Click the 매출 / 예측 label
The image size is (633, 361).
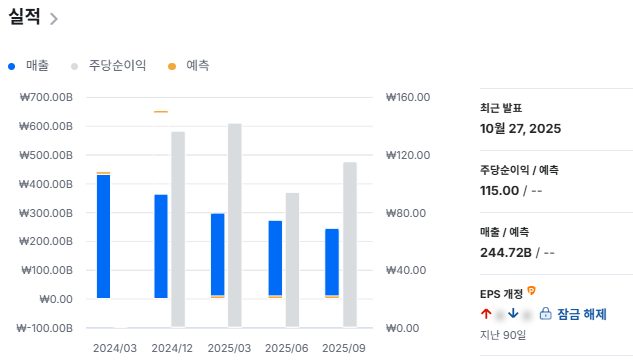pos(504,232)
